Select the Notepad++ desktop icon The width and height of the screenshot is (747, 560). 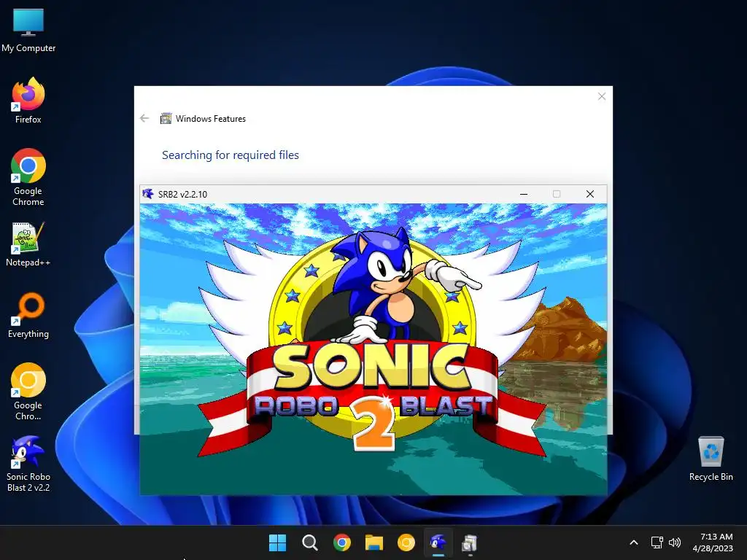(28, 244)
